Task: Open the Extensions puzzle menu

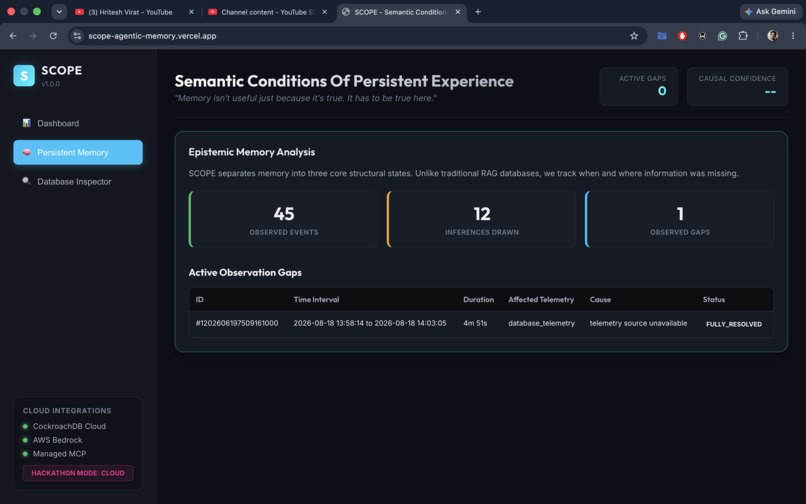Action: point(743,35)
